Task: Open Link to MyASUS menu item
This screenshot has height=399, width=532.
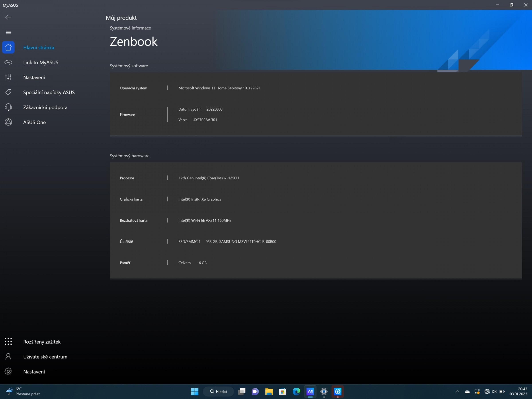Action: 41,63
